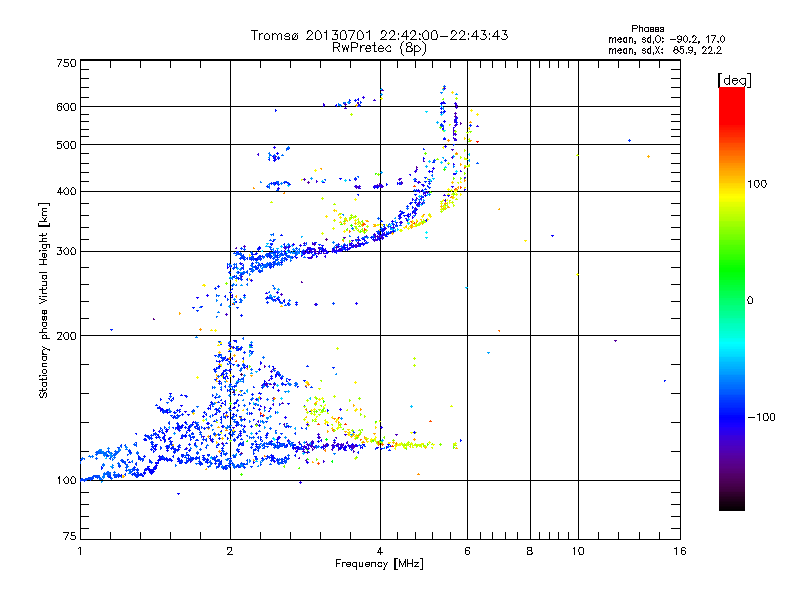Screen dimensions: 800x600
Task: Click the colorbar tick label '-100'
Action: pyautogui.click(x=761, y=417)
